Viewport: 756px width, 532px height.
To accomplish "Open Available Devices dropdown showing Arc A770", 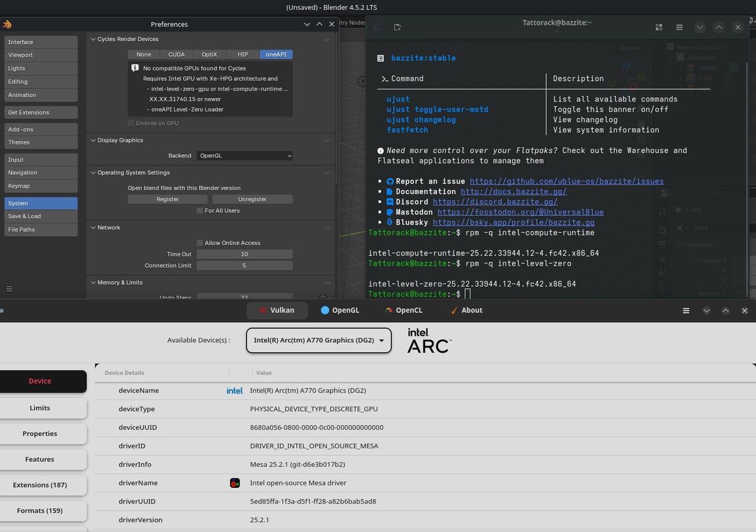I will click(x=318, y=341).
